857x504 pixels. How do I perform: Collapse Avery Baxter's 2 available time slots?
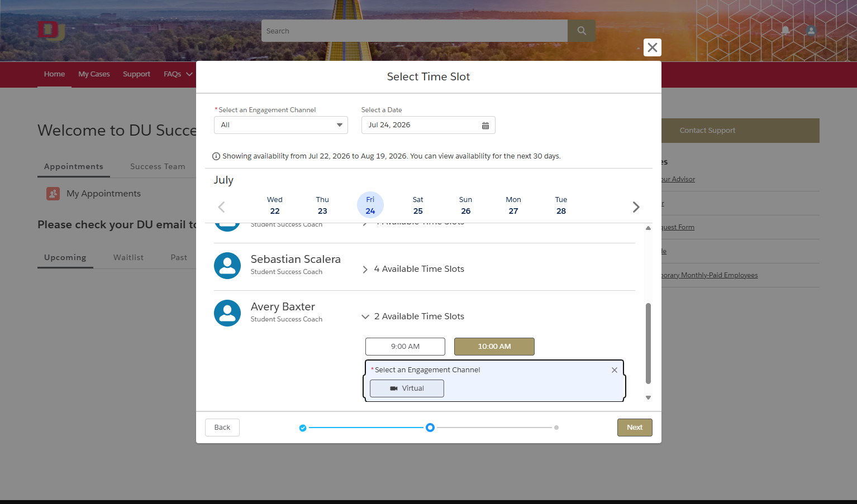(x=413, y=316)
